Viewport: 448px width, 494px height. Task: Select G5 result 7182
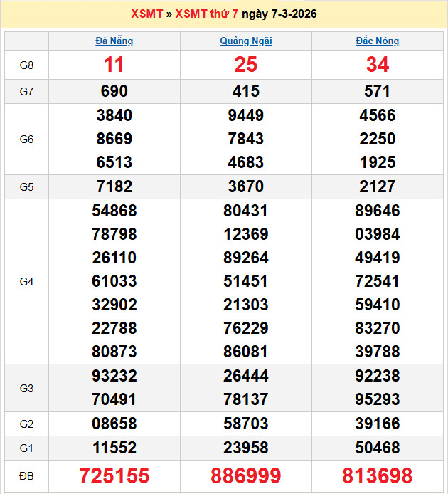[x=114, y=187]
